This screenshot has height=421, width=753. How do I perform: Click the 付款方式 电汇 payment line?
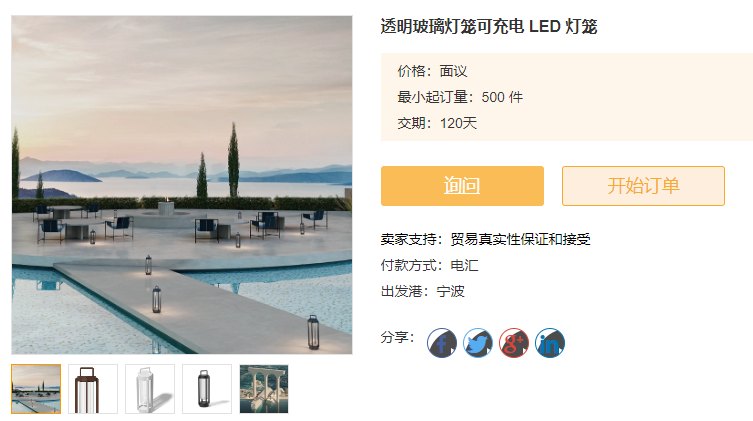(430, 265)
